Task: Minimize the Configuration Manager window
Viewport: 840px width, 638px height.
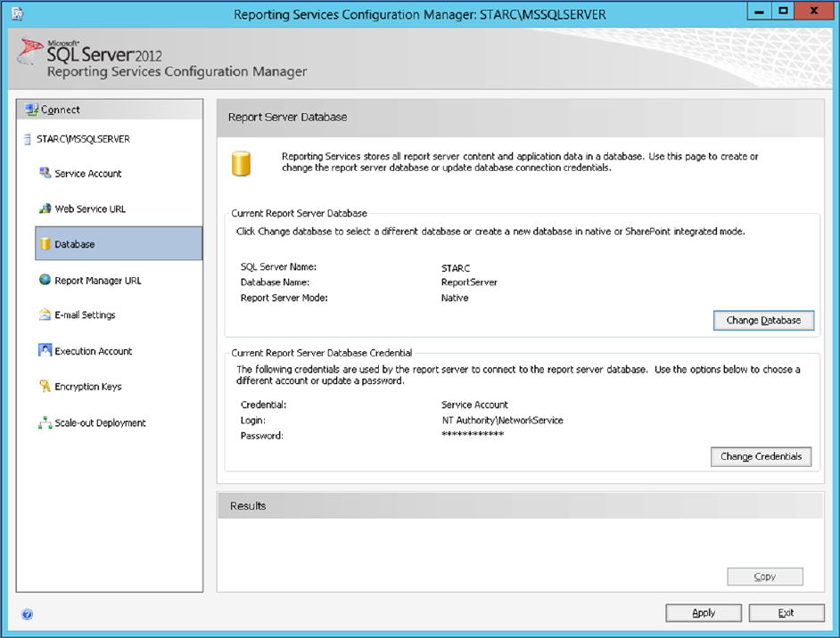Action: (759, 12)
